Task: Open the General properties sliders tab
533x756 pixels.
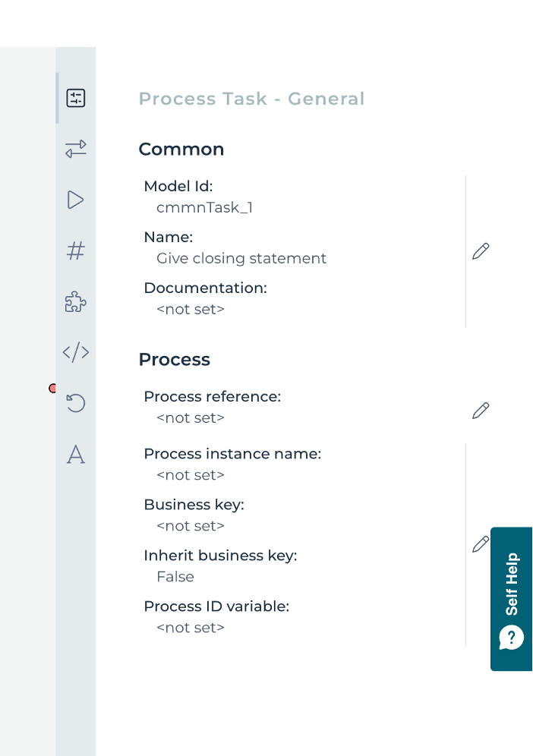Action: point(76,98)
